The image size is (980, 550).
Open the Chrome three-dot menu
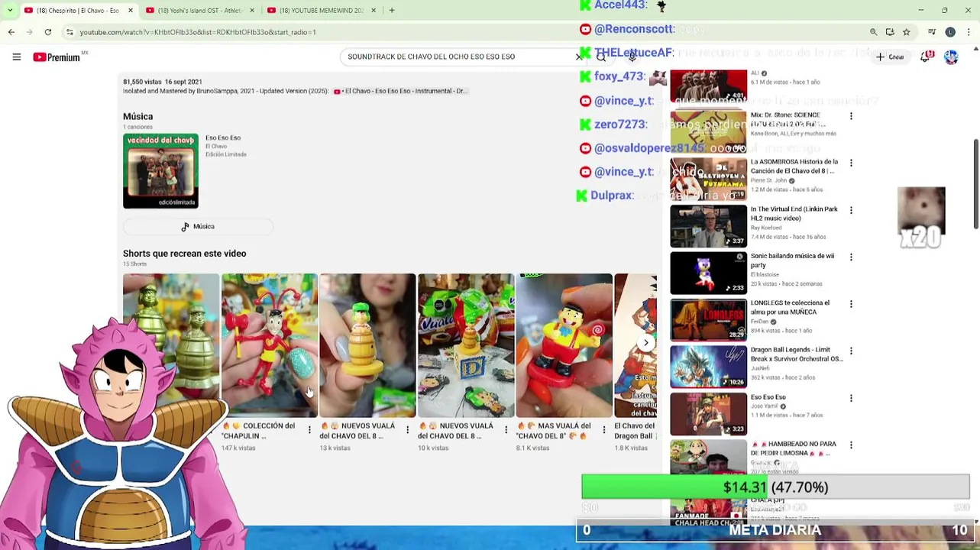pos(968,32)
